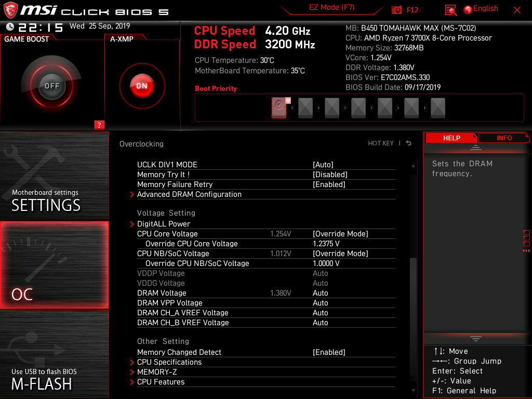
Task: Edit DRAM VPP Voltage Auto value
Action: (x=320, y=303)
